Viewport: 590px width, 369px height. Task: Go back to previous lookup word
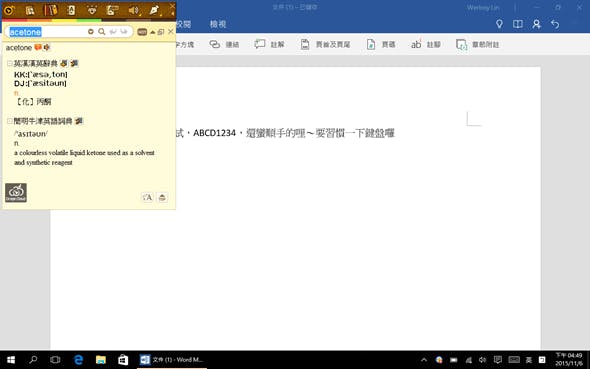click(x=113, y=32)
